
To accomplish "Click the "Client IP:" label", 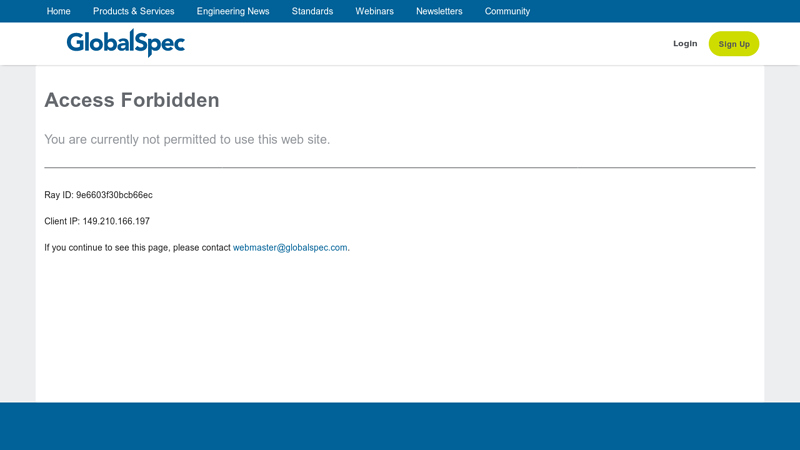I will coord(62,221).
